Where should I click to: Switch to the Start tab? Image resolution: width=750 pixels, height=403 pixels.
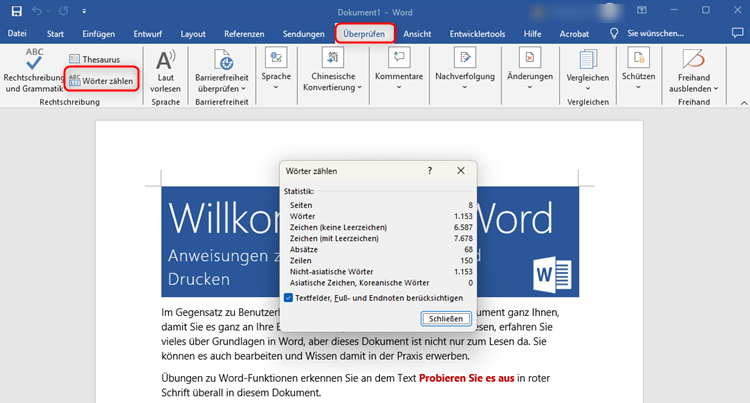[x=55, y=33]
